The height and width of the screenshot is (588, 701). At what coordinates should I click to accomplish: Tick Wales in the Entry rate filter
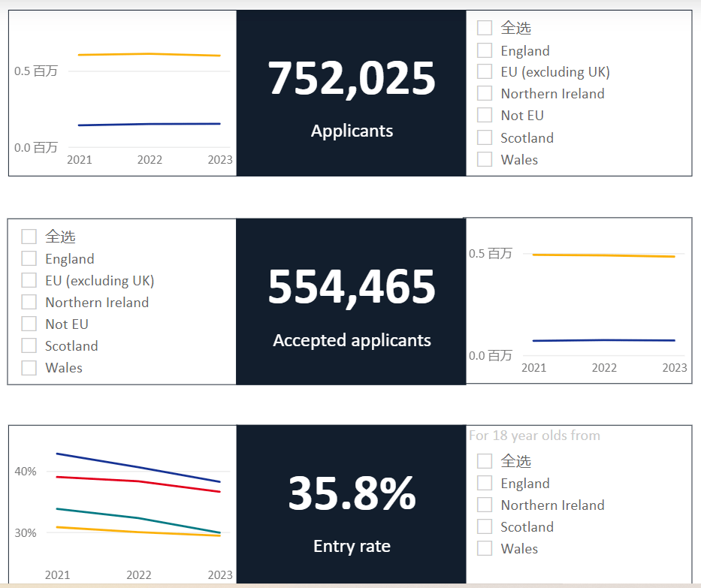(x=485, y=548)
